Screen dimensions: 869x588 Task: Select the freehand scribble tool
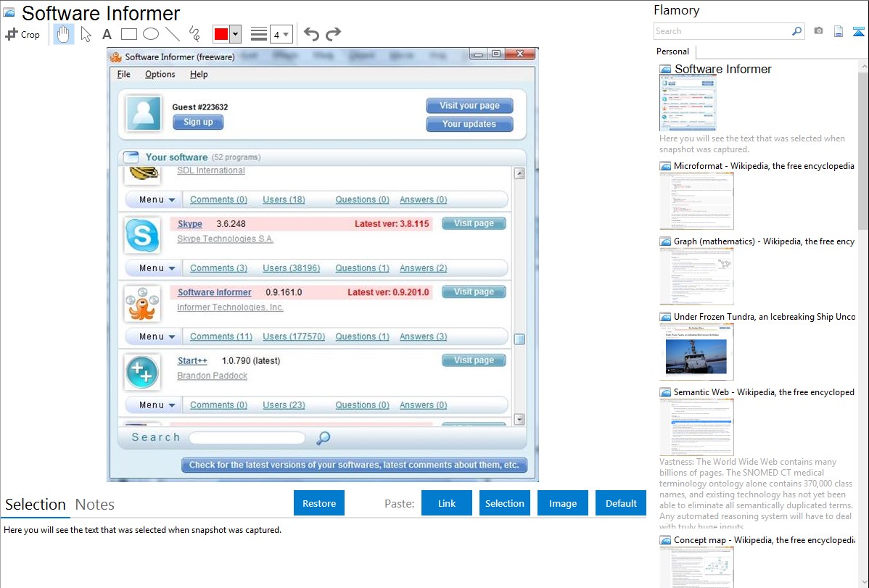pyautogui.click(x=194, y=34)
